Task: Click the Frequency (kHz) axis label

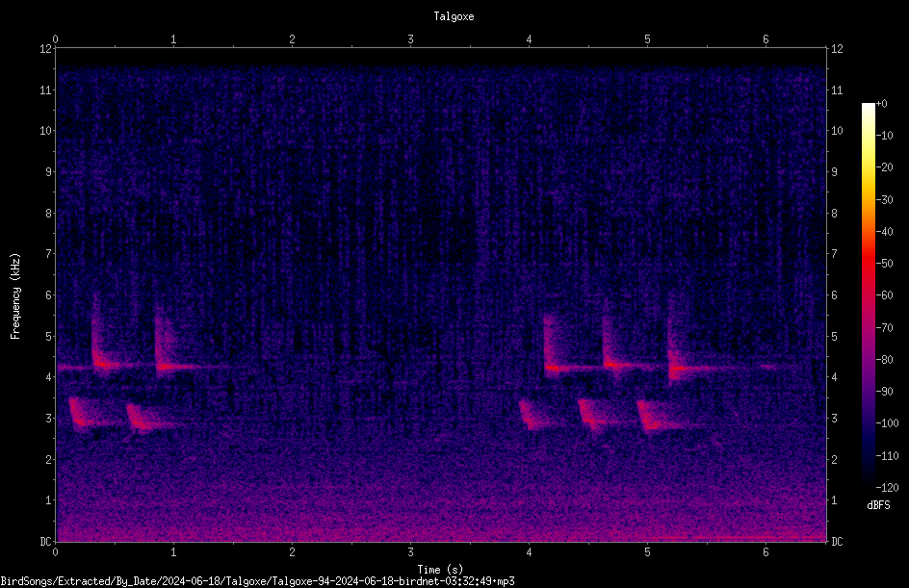Action: point(15,296)
